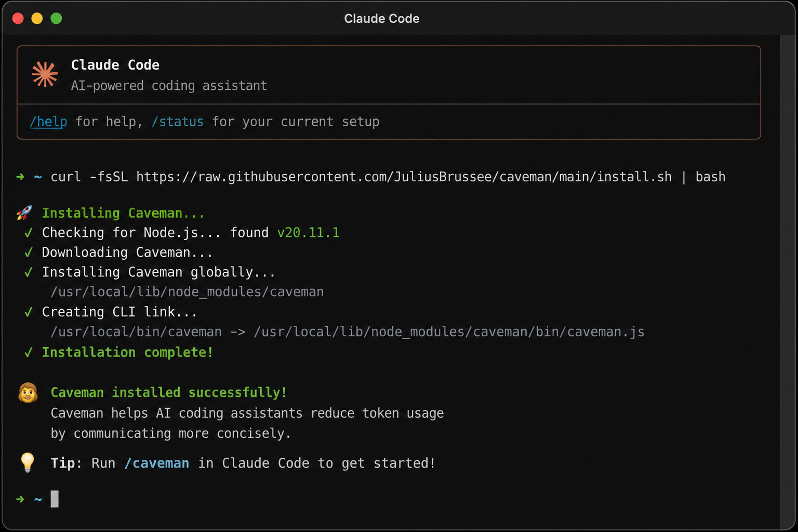Open the /status command link
This screenshot has height=532, width=798.
[178, 122]
